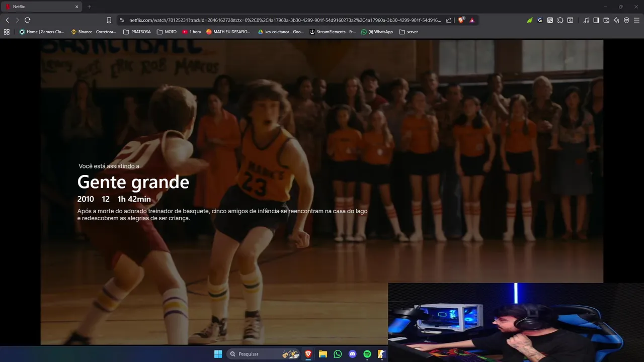Open the kcv coletanea Google Drive bookmark
The width and height of the screenshot is (644, 362).
[x=281, y=32]
